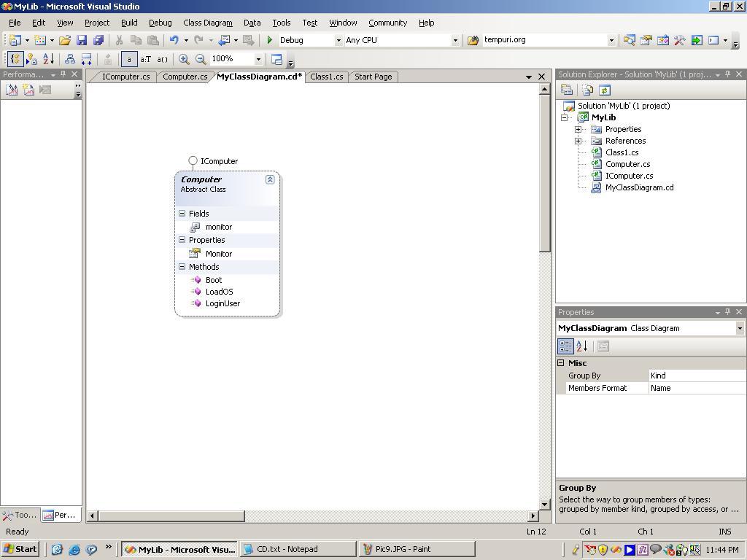This screenshot has width=747, height=560.
Task: Switch to the Start Page tab
Action: [x=373, y=77]
